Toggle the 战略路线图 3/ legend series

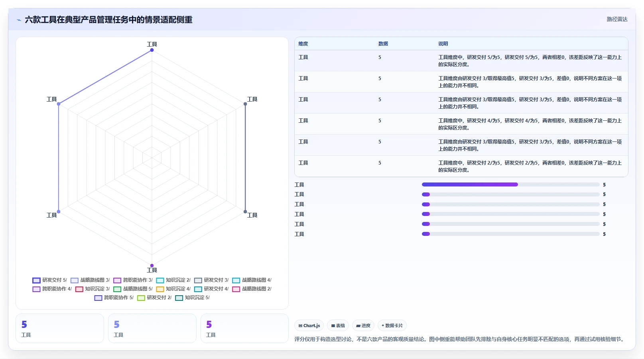90,280
